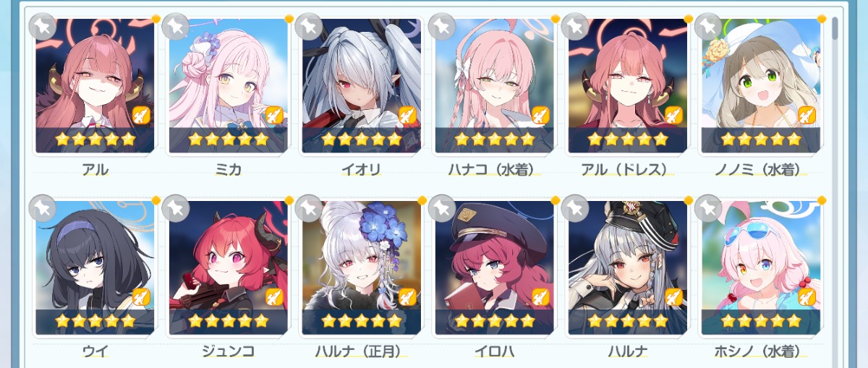868x368 pixels.
Task: Toggle the pin icon on アル's card
Action: [x=43, y=27]
